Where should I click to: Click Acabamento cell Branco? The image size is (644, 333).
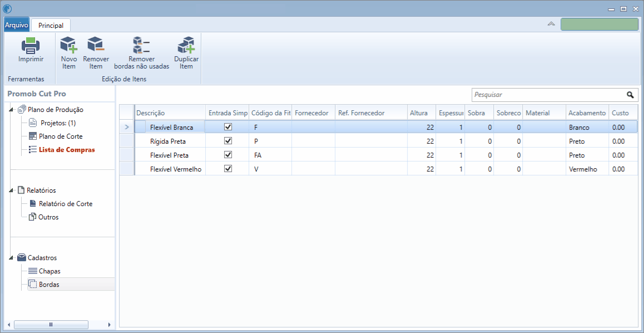[x=587, y=128]
